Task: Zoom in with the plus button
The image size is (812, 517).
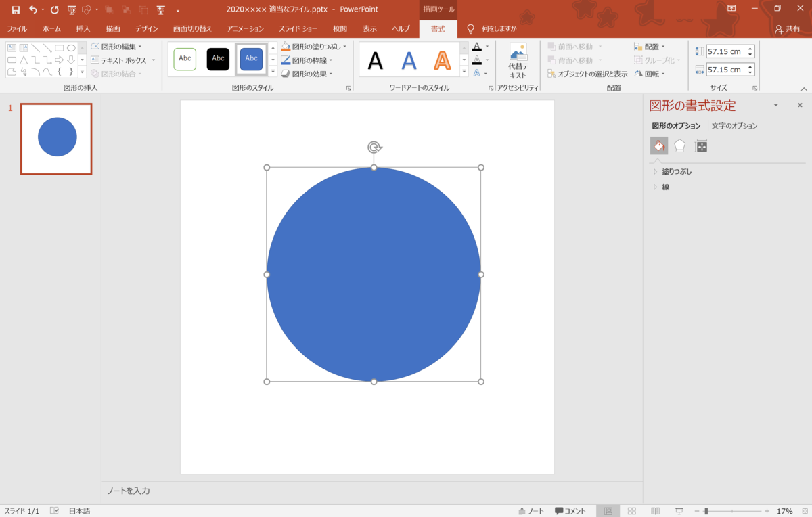Action: [767, 511]
